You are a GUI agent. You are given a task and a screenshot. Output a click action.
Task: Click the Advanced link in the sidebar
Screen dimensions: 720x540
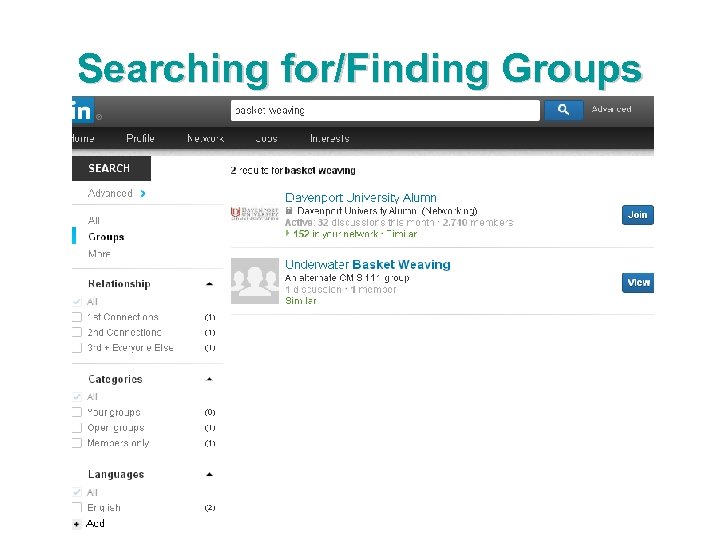(x=110, y=193)
